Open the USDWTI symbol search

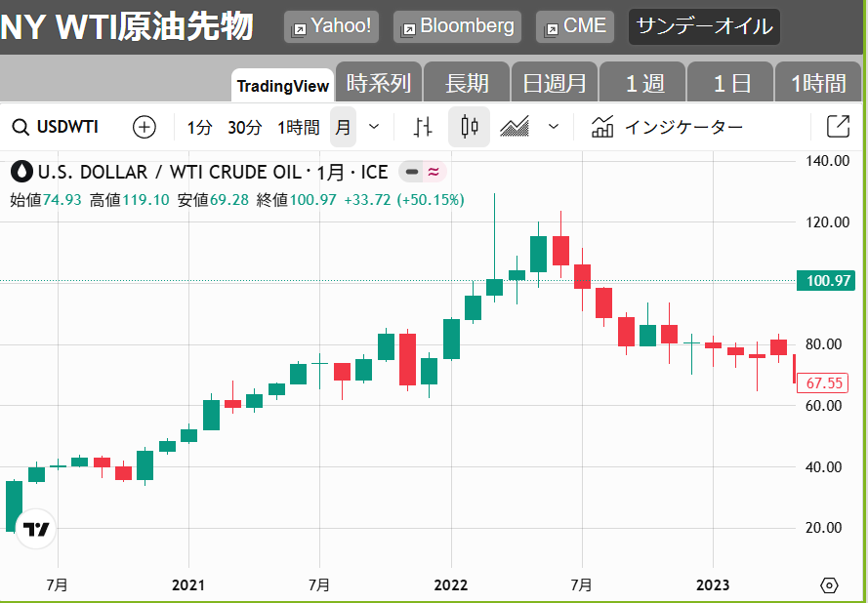click(x=57, y=127)
